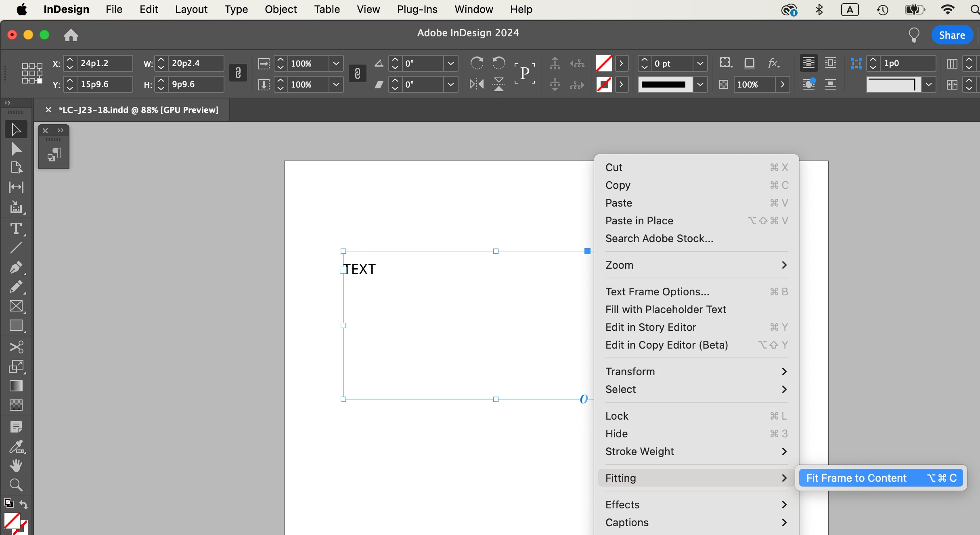Open the rotation angle dropdown
The height and width of the screenshot is (535, 980).
coord(451,63)
